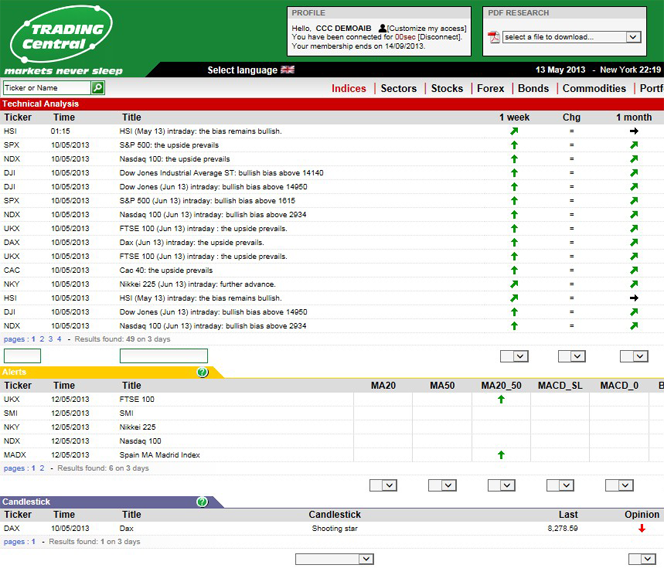This screenshot has height=575, width=664.
Task: Click the MACD_SL column header in Alerts
Action: point(560,386)
